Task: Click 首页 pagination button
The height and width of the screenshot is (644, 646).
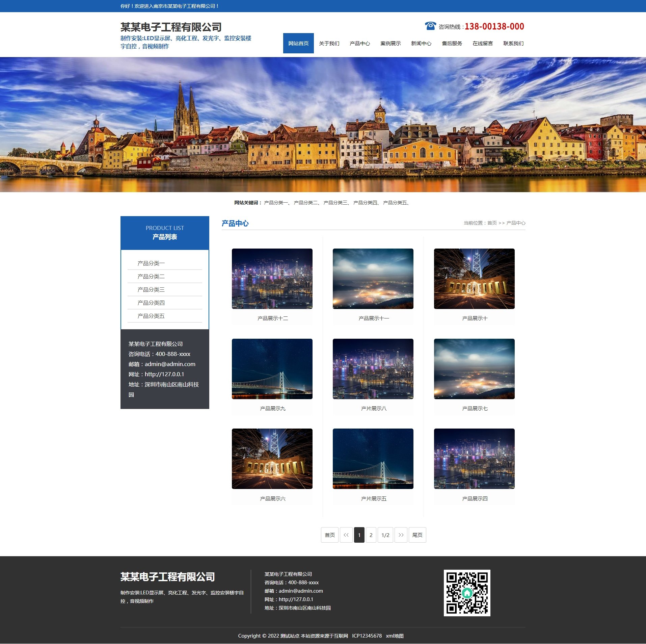Action: click(x=329, y=535)
